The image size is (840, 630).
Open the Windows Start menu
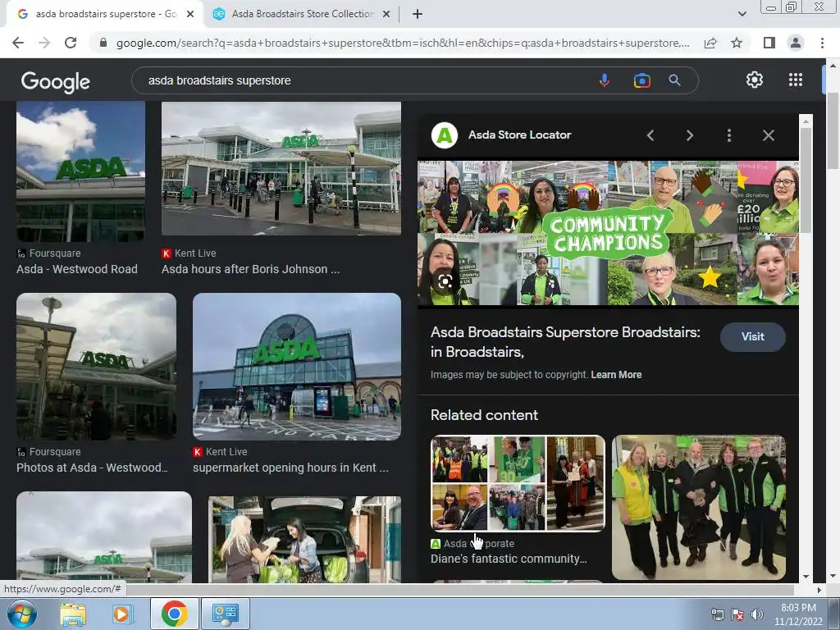[22, 614]
